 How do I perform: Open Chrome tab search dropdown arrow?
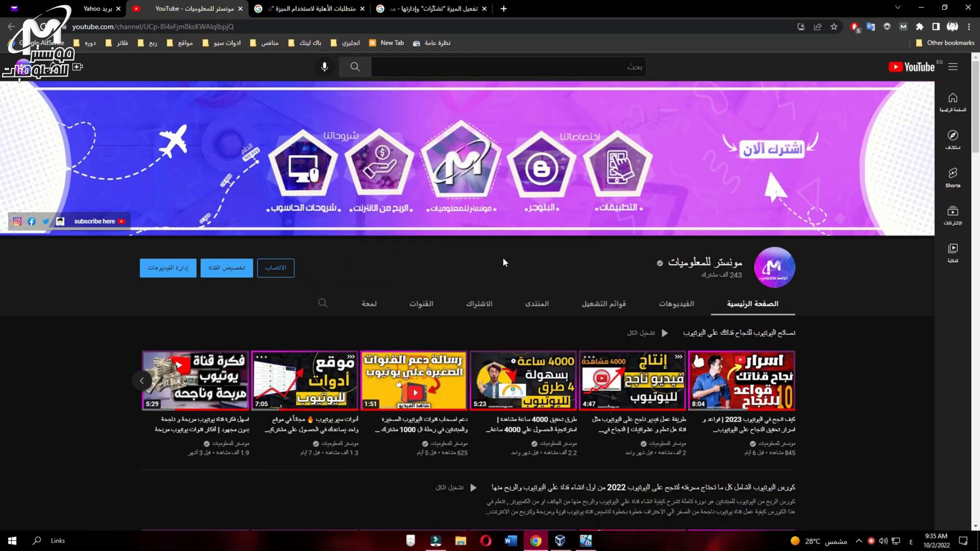898,8
